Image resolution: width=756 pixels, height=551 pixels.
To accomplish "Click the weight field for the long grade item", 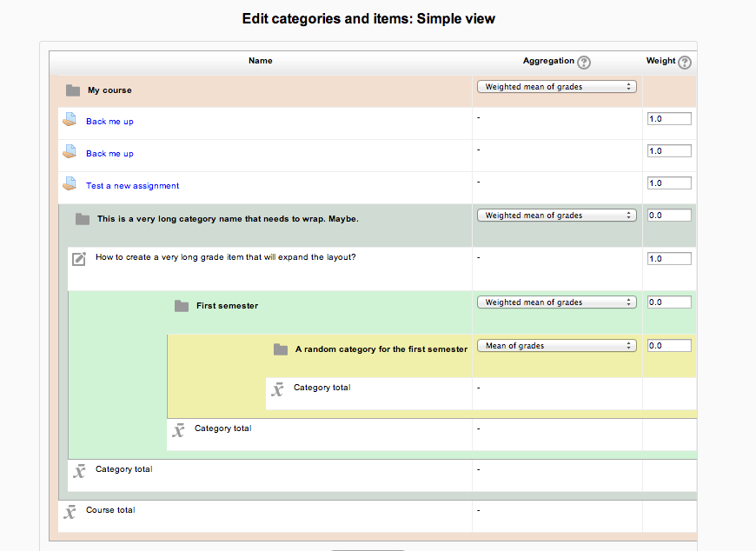I will click(669, 259).
